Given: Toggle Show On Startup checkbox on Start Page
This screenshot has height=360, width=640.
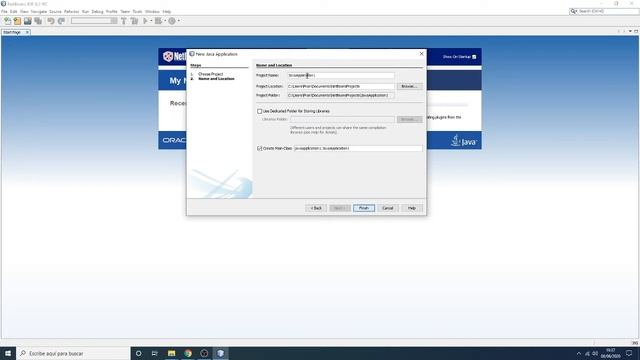Looking at the screenshot, I should [474, 57].
